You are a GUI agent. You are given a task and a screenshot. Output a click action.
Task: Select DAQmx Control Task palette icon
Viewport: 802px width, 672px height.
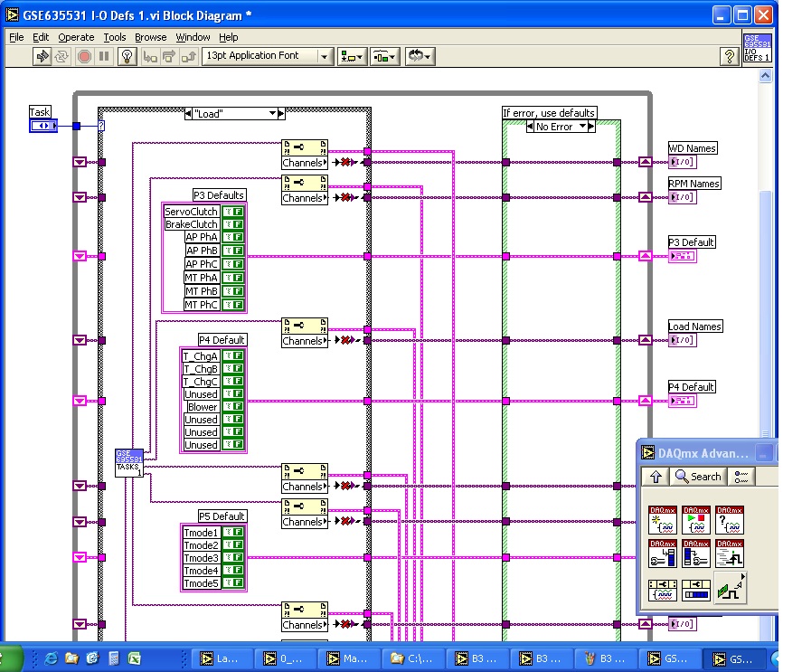[696, 520]
